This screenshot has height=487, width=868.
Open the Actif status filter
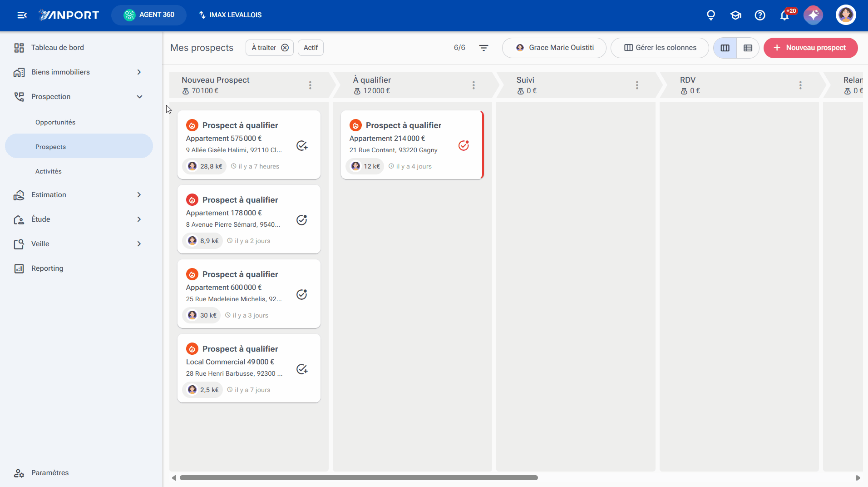311,48
